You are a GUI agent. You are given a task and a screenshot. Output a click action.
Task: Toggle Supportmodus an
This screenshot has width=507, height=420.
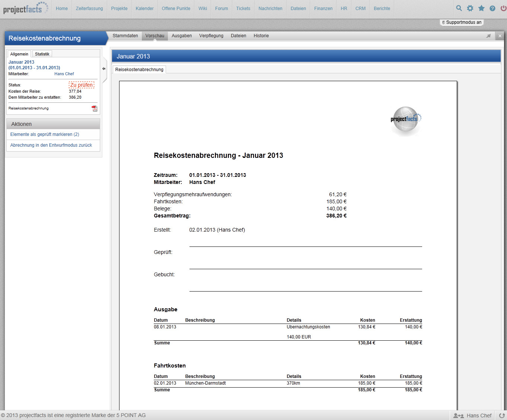(462, 22)
